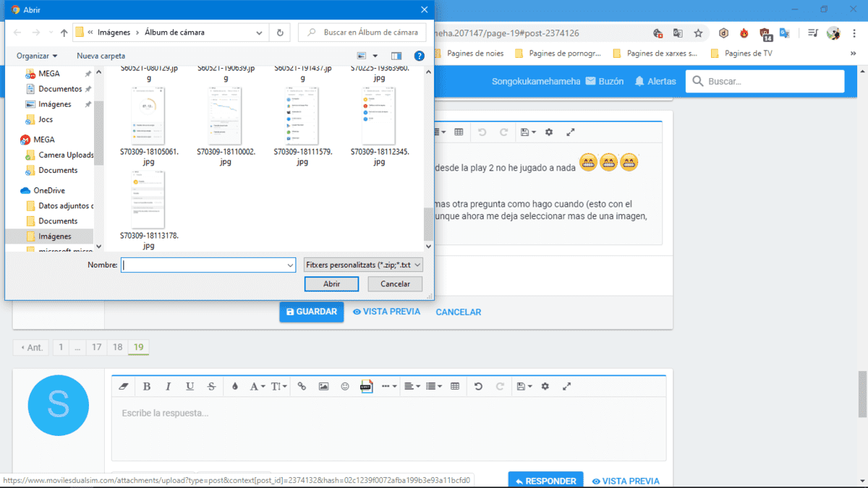The image size is (868, 488).
Task: Undo last action in reply editor
Action: pos(478,387)
